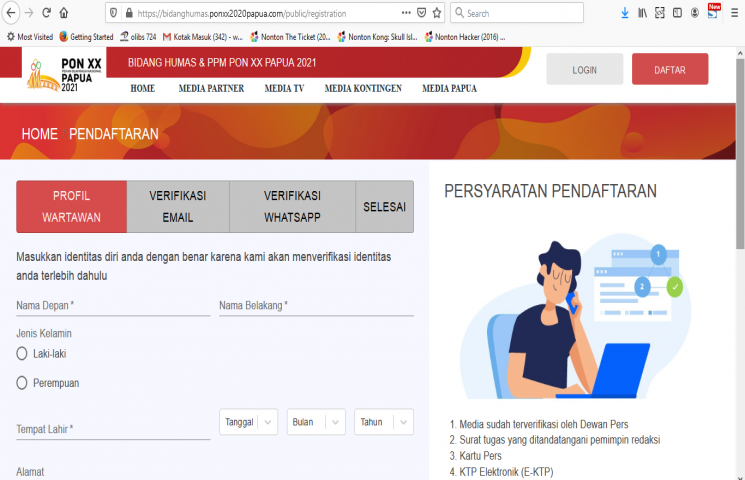The image size is (745, 480).
Task: Focus the Nama Depan input field
Action: [112, 305]
